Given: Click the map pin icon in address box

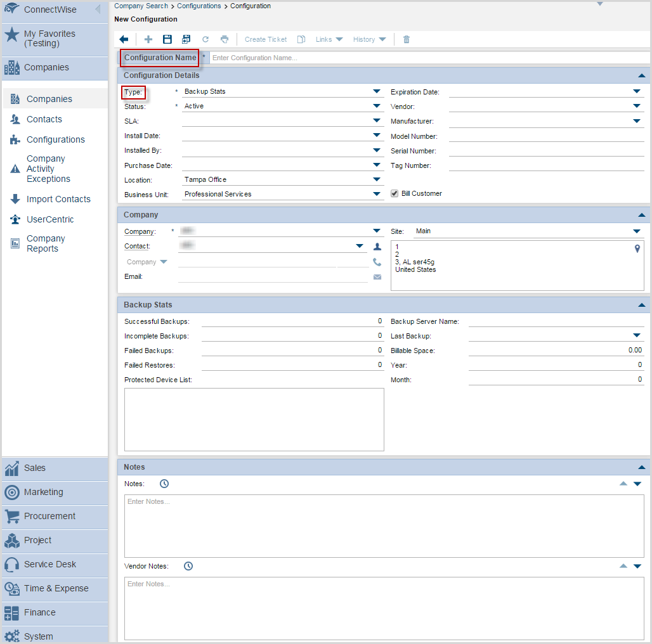Looking at the screenshot, I should tap(637, 249).
